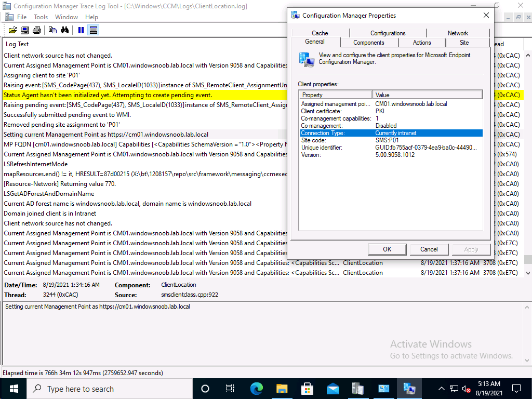Switch to the Components tab
532x399 pixels.
[x=369, y=43]
